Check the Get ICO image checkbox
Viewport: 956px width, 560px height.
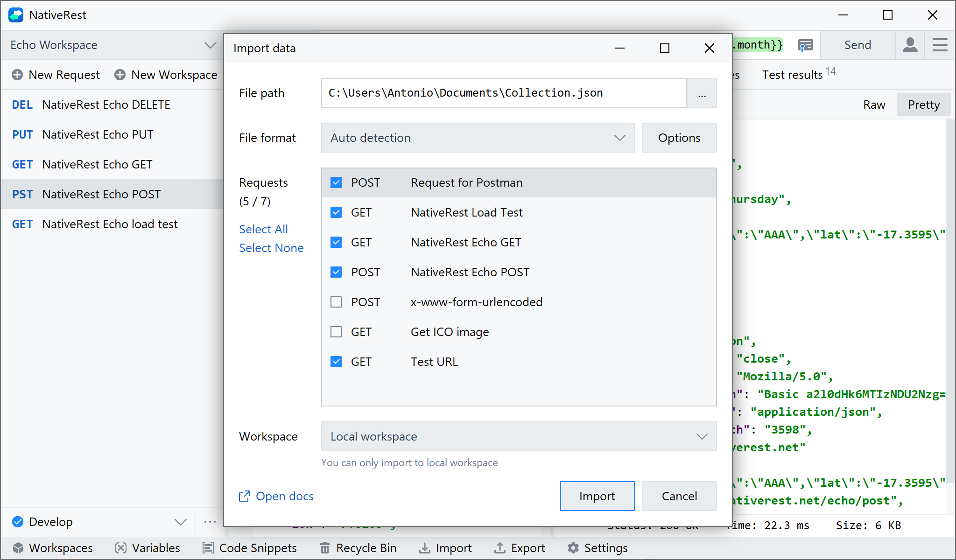[336, 332]
